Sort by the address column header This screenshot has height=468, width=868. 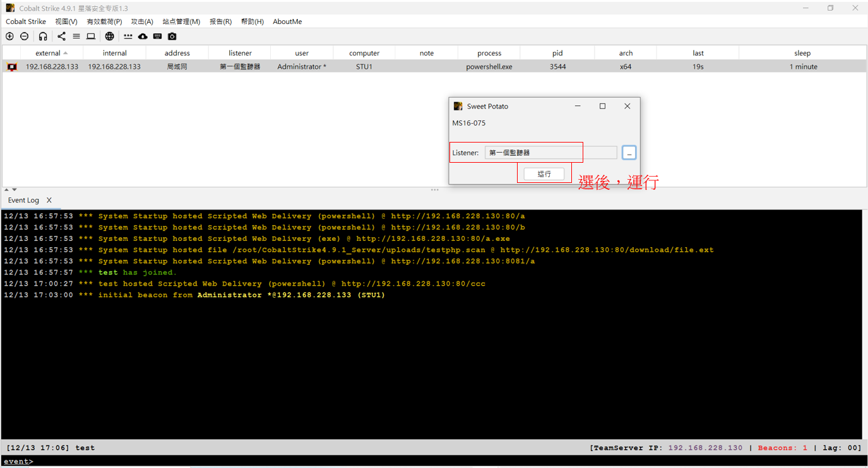pos(177,53)
